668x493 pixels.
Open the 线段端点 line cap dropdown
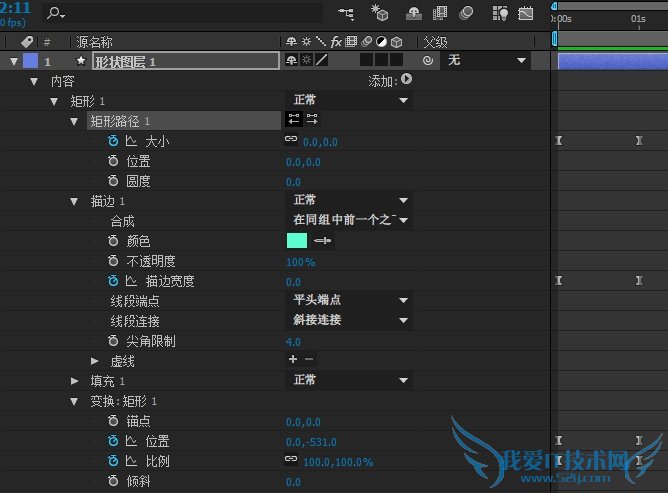point(349,300)
